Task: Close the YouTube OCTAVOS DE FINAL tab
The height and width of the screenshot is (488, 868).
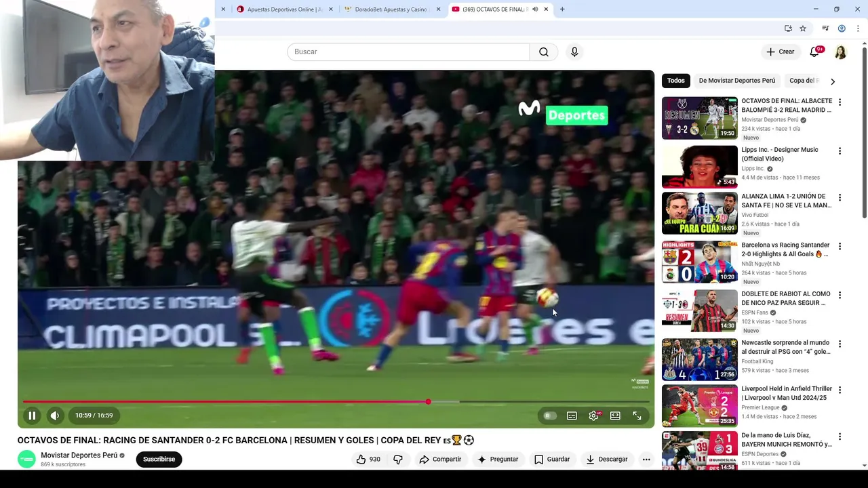Action: pyautogui.click(x=546, y=9)
